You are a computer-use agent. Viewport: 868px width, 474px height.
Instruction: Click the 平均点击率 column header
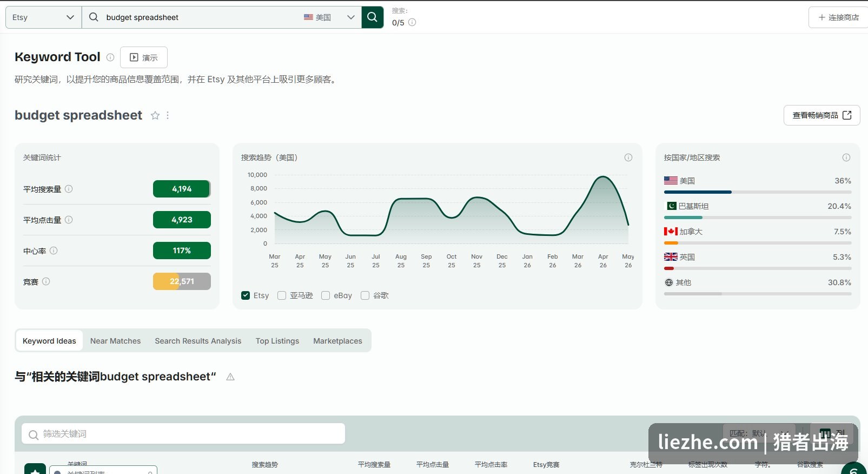[x=491, y=465]
